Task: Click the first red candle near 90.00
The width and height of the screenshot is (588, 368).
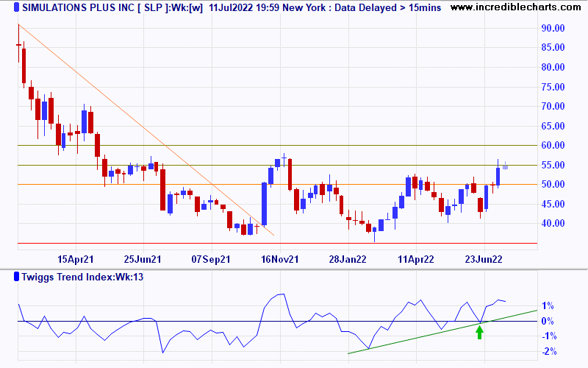Action: coord(18,43)
